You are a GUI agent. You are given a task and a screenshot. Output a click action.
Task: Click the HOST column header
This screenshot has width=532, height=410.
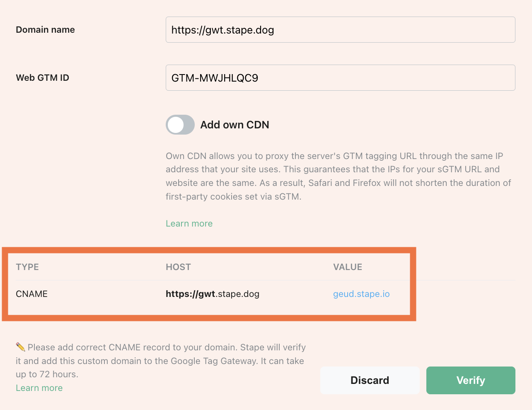point(178,267)
